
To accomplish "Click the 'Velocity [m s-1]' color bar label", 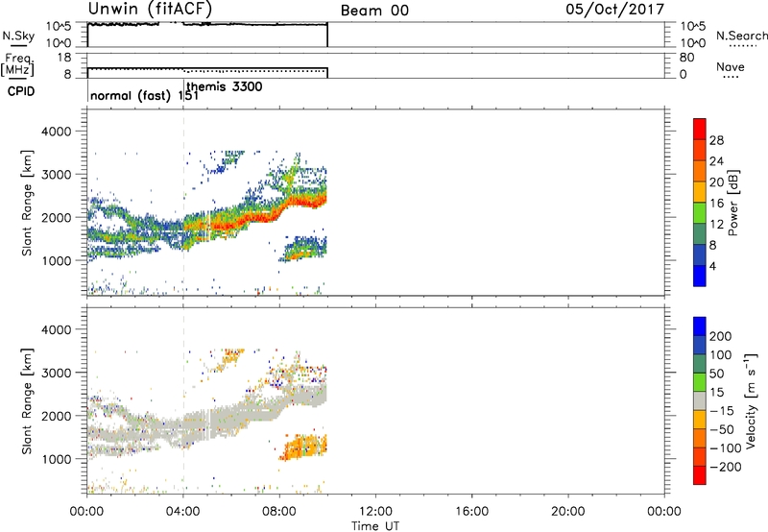I will (751, 400).
